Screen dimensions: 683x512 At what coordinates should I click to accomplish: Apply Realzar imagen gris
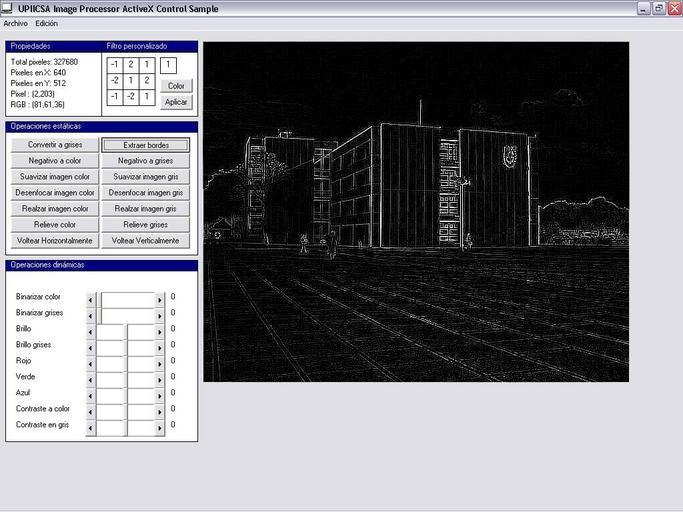[x=145, y=209]
